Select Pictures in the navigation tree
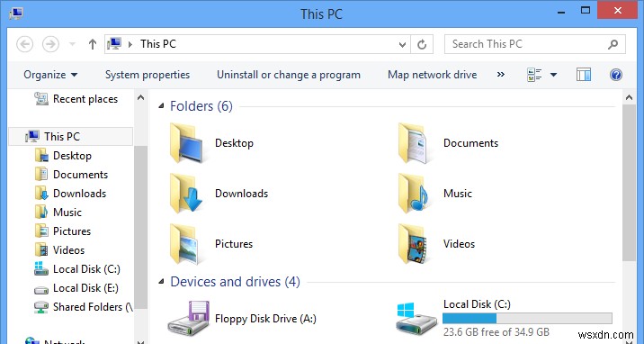 coord(62,231)
